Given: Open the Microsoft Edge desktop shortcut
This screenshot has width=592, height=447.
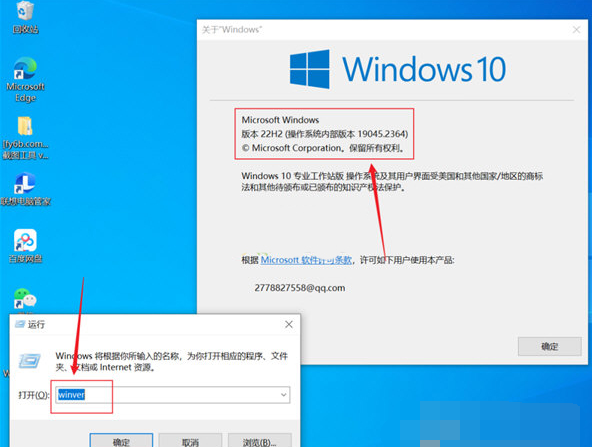Looking at the screenshot, I should [x=25, y=79].
